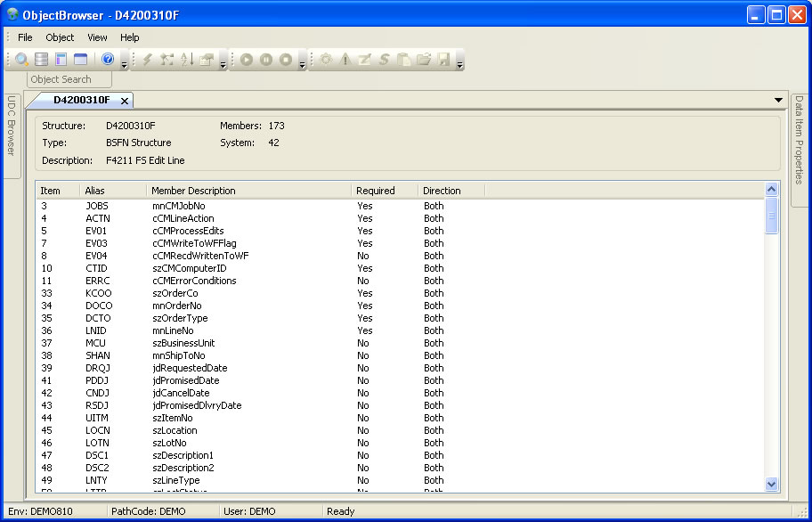Click the warning triangle toolbar icon
The height and width of the screenshot is (522, 812).
(345, 60)
